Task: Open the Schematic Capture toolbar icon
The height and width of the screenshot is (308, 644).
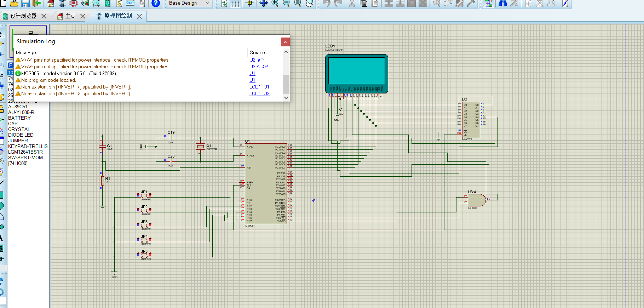Action: 62,4
